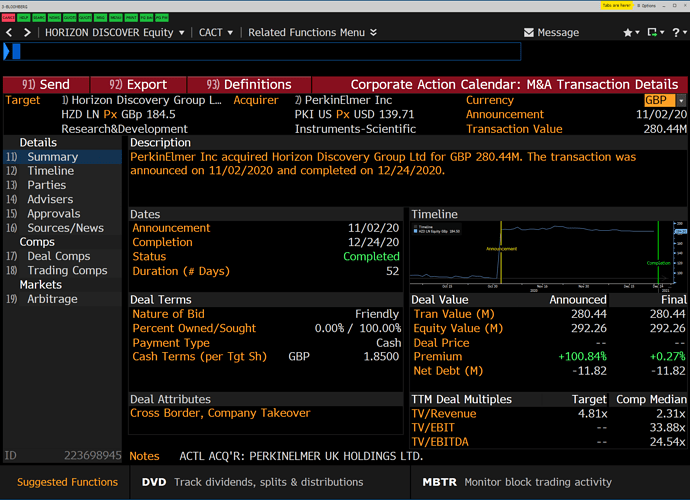
Task: Click the ID number 223698945
Action: [x=92, y=456]
